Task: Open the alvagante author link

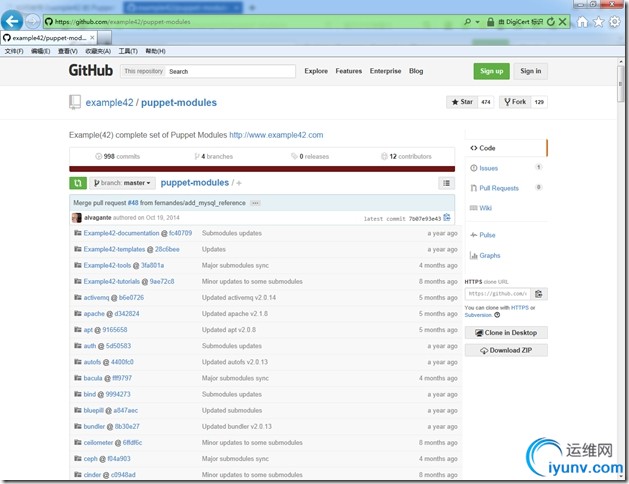Action: [97, 218]
